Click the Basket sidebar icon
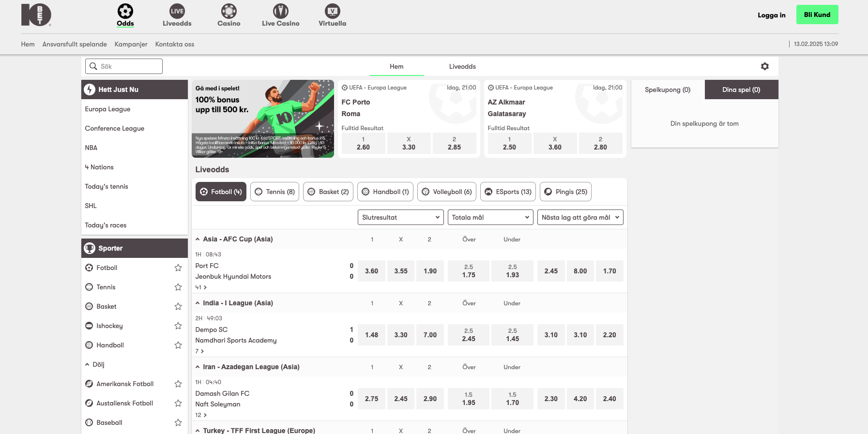The width and height of the screenshot is (868, 434). [x=89, y=306]
